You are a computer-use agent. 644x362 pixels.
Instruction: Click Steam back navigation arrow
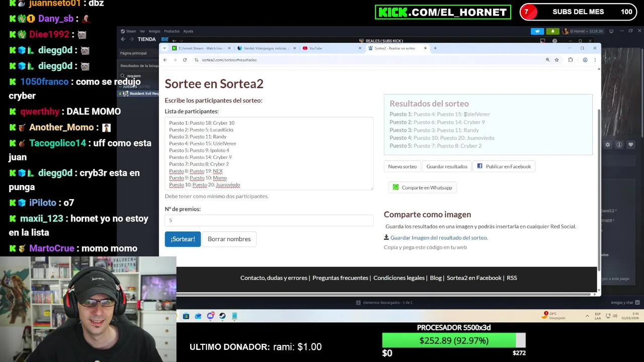[x=123, y=39]
